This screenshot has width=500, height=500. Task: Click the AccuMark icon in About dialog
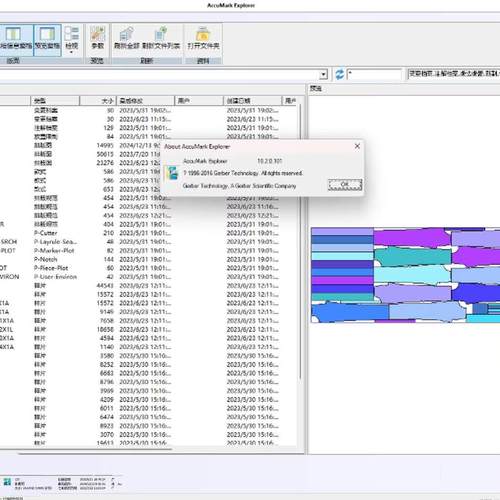point(172,173)
